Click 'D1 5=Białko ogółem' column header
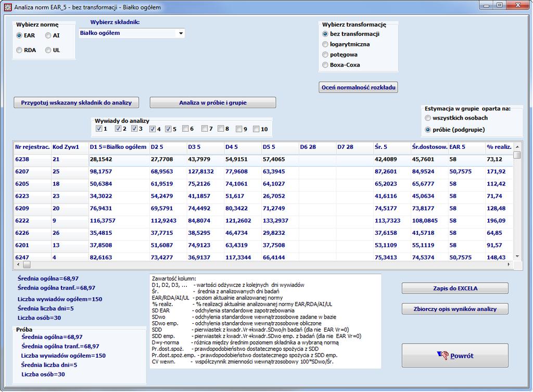The image size is (533, 392). (119, 147)
